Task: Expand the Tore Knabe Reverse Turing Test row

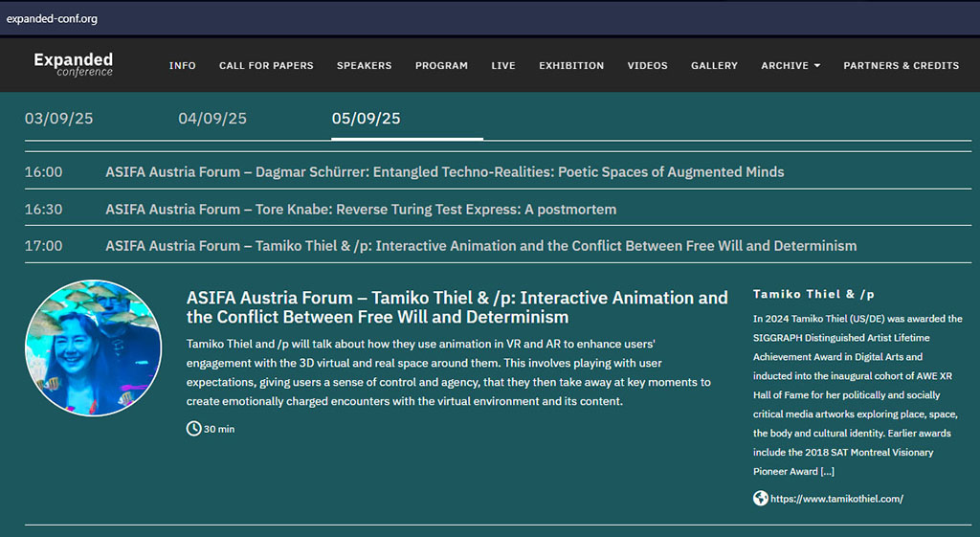Action: tap(498, 209)
